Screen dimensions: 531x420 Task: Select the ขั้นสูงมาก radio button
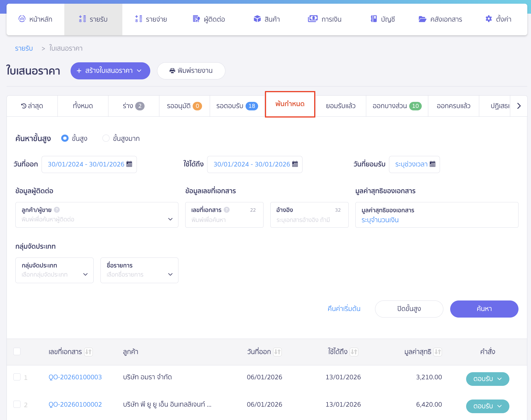[x=106, y=138]
